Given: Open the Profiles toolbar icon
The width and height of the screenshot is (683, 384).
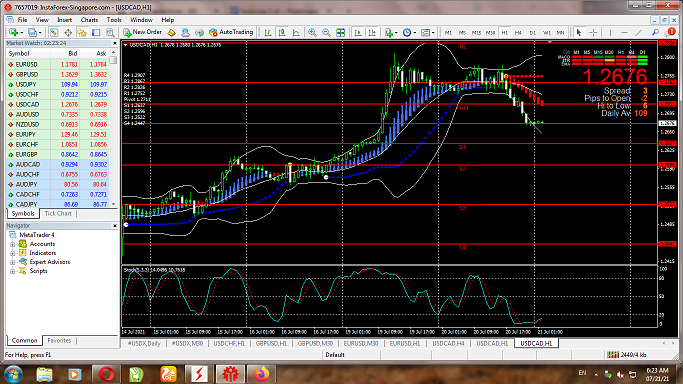Looking at the screenshot, I should point(32,32).
